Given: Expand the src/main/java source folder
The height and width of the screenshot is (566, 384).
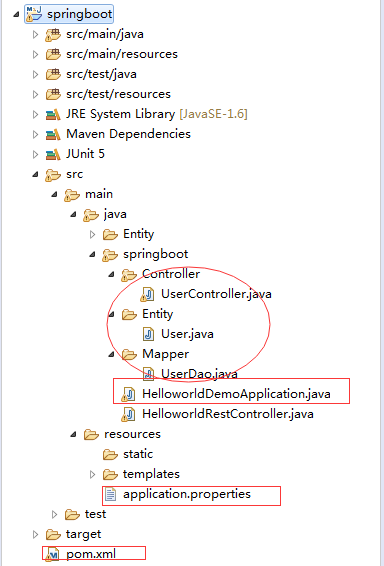Looking at the screenshot, I should coord(35,34).
